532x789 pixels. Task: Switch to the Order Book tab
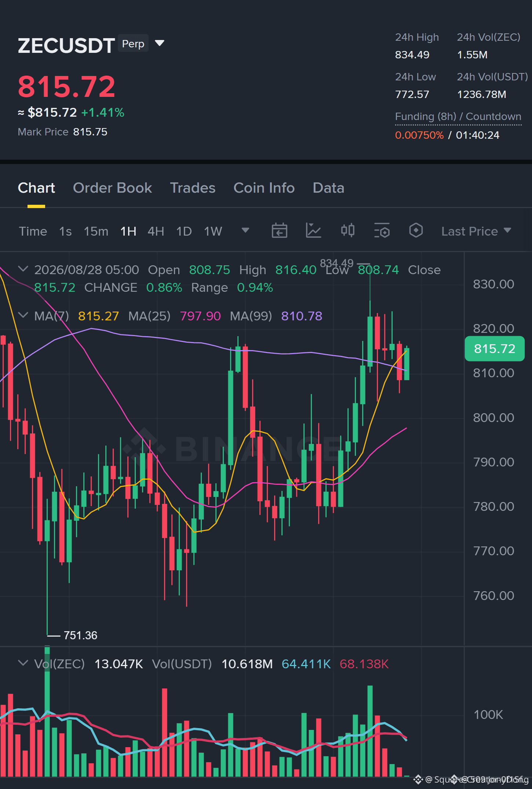point(112,188)
